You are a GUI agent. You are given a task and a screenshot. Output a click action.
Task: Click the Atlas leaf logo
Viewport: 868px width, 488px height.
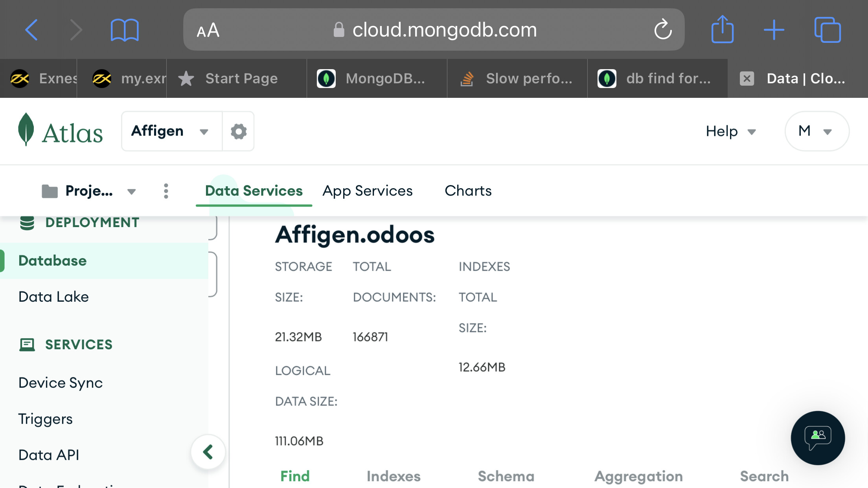point(26,130)
